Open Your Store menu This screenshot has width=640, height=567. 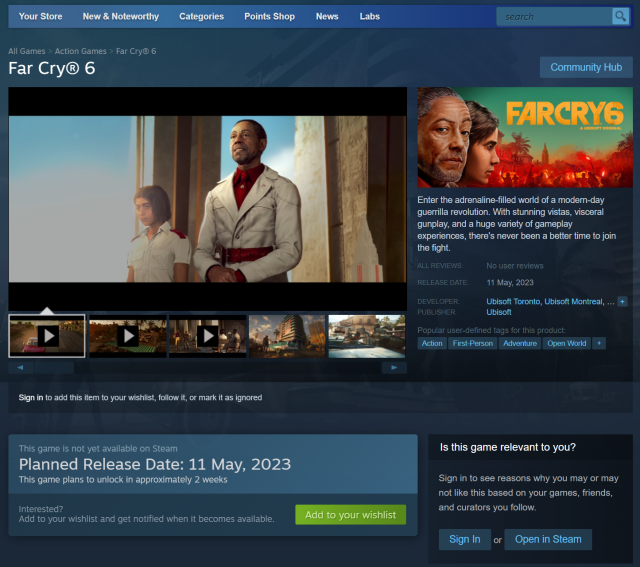(x=40, y=16)
